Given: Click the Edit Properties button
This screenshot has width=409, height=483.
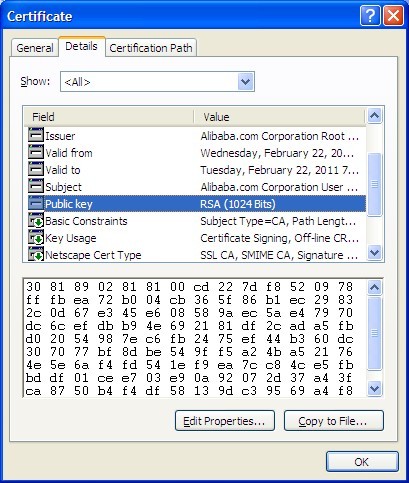Looking at the screenshot, I should click(225, 421).
